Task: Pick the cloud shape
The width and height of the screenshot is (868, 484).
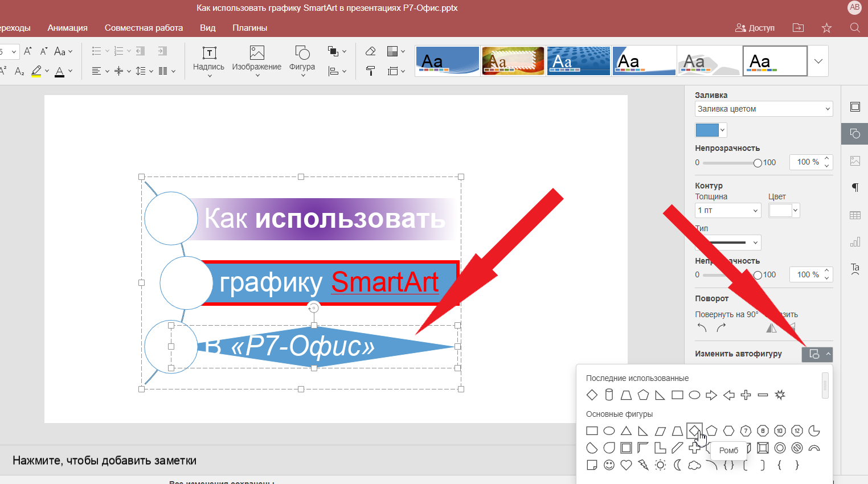Action: pyautogui.click(x=694, y=465)
